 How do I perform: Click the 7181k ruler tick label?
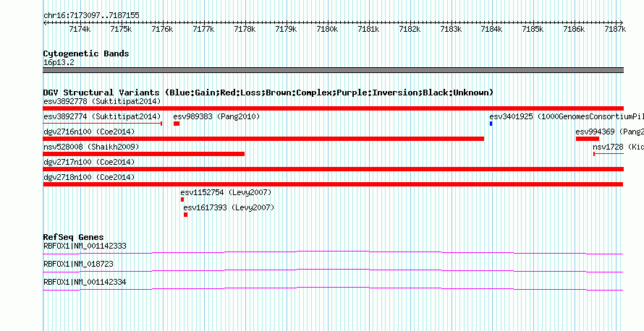[x=368, y=29]
